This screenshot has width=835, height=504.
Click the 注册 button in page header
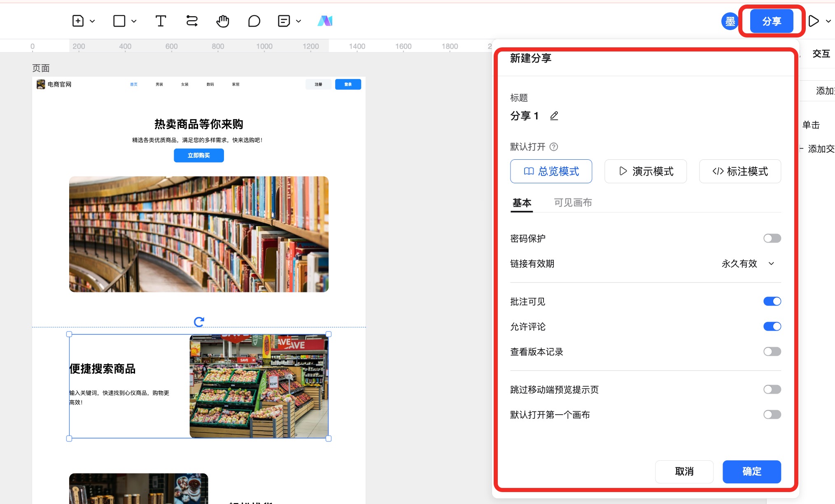pyautogui.click(x=318, y=84)
